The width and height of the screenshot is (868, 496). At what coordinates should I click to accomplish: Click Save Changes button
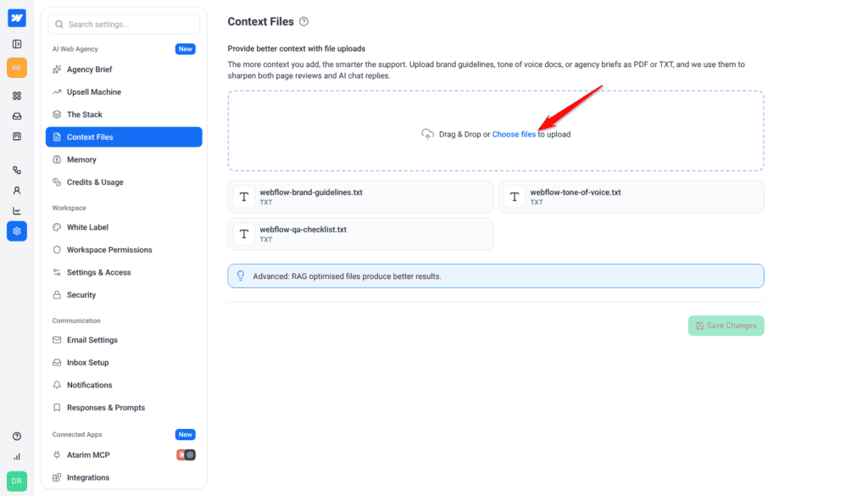(x=726, y=326)
